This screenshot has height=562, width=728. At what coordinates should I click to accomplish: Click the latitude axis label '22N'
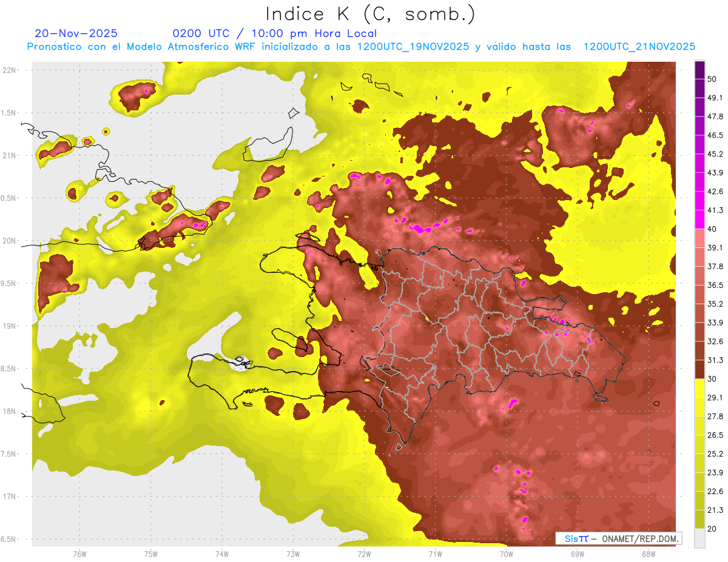point(10,70)
